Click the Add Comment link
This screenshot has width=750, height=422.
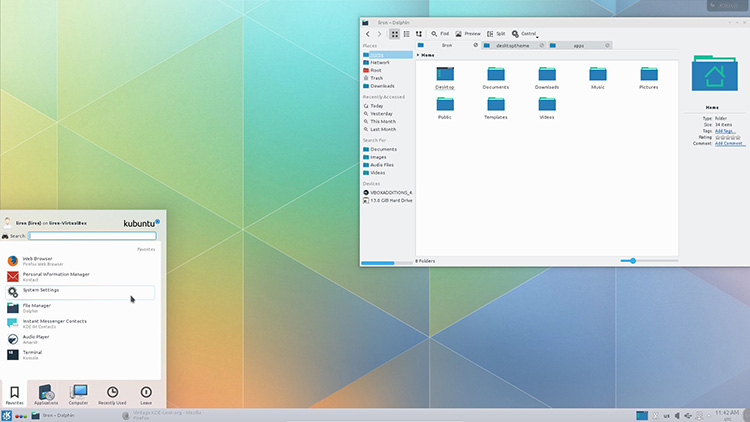point(729,143)
